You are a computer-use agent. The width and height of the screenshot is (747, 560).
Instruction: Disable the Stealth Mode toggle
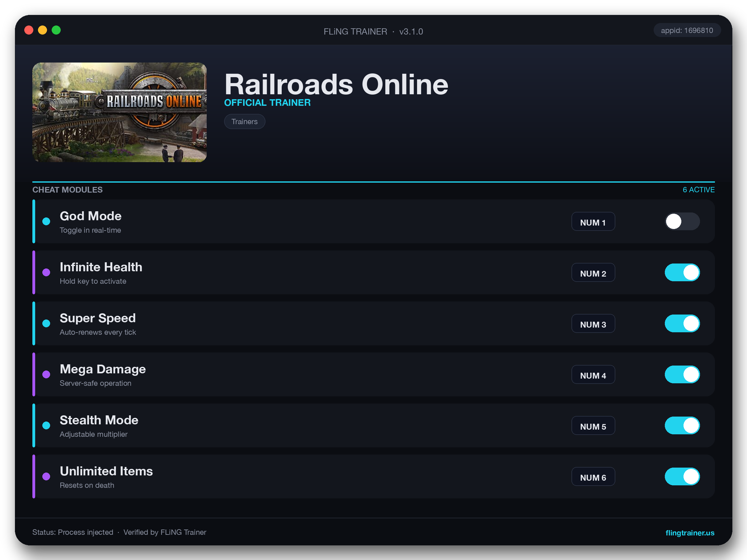click(x=682, y=425)
